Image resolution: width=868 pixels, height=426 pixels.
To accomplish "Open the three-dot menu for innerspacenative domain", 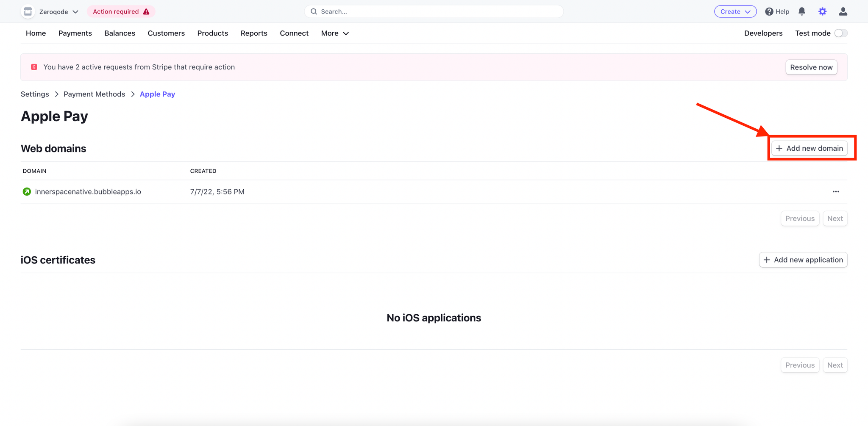I will (x=836, y=192).
